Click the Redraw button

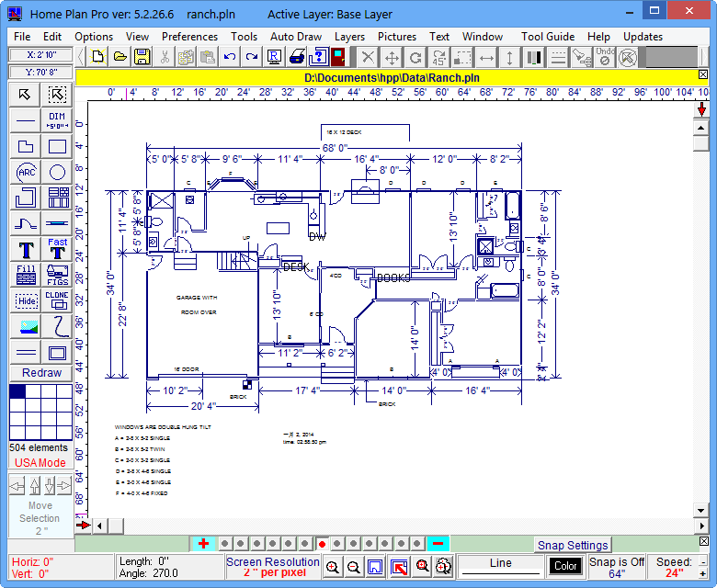coord(41,373)
